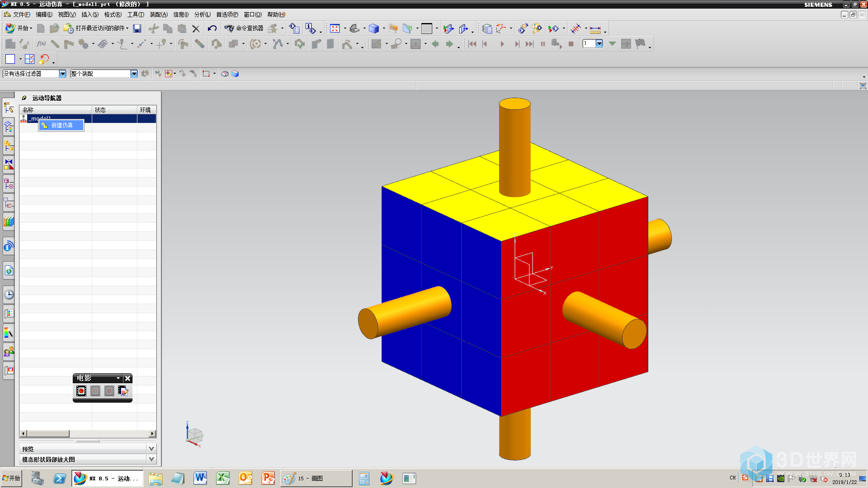
Task: Click the navigator scrollbar right arrow
Action: pyautogui.click(x=152, y=434)
